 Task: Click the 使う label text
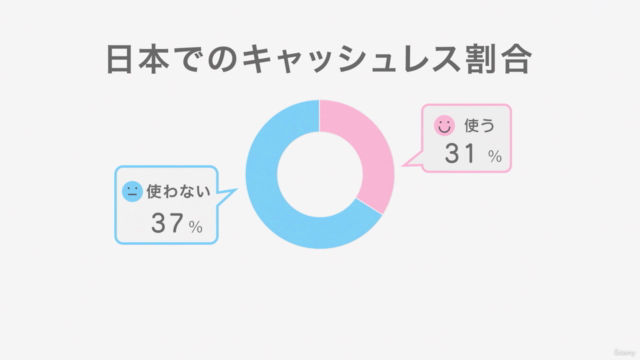coord(479,125)
